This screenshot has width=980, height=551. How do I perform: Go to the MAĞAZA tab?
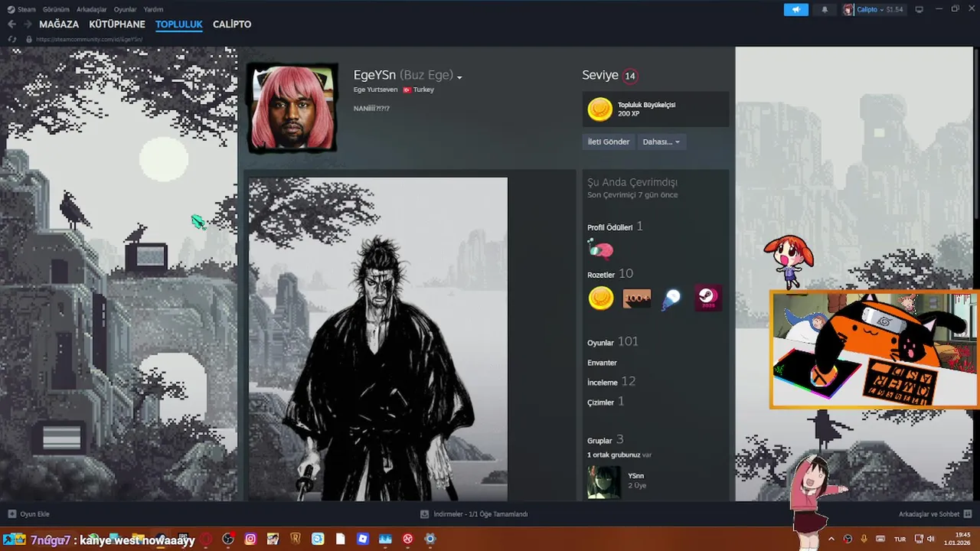coord(59,24)
